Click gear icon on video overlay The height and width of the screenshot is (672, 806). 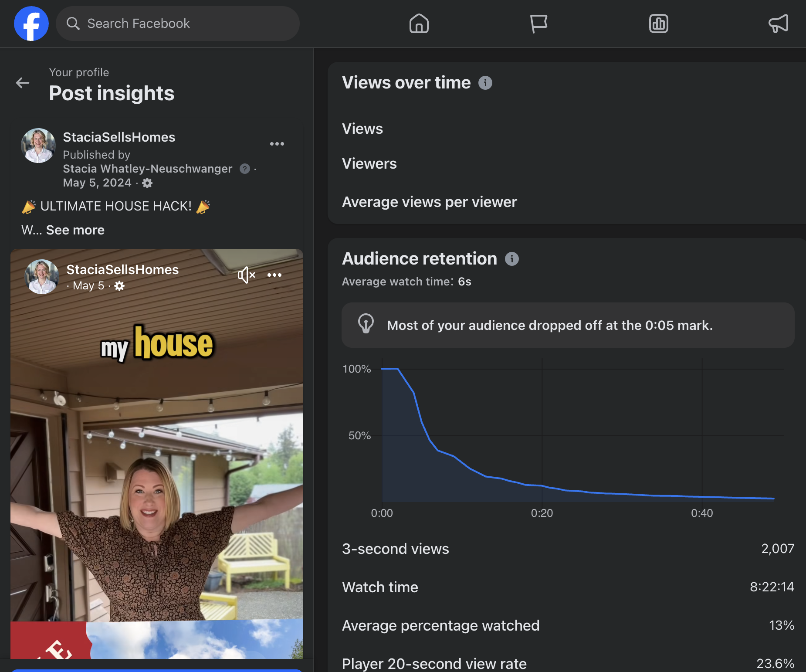click(119, 286)
